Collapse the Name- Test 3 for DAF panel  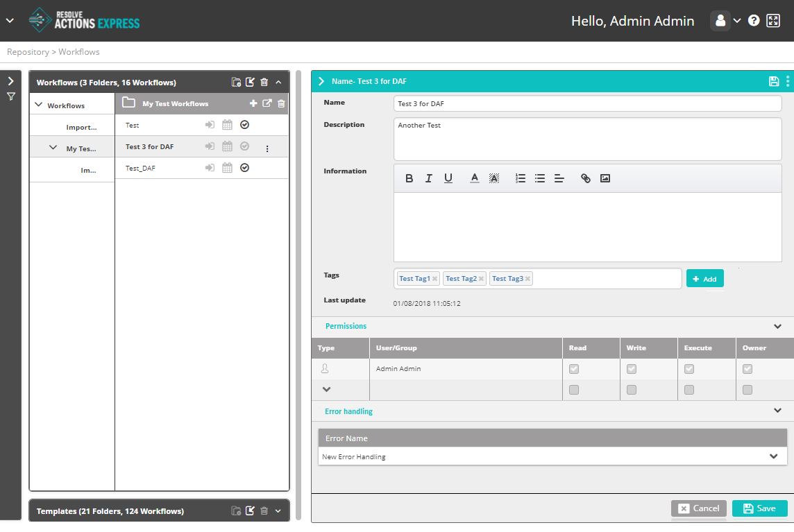(x=321, y=81)
